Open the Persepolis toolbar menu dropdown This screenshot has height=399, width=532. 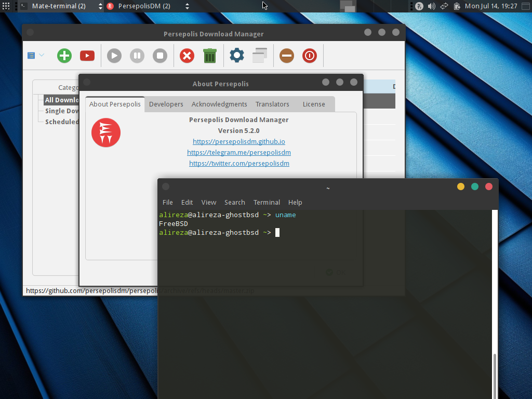click(36, 55)
